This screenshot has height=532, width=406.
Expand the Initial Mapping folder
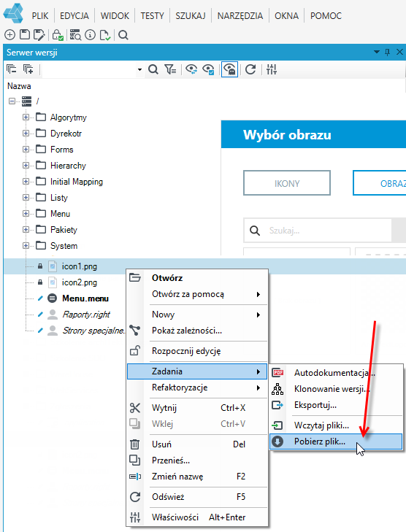(x=26, y=182)
